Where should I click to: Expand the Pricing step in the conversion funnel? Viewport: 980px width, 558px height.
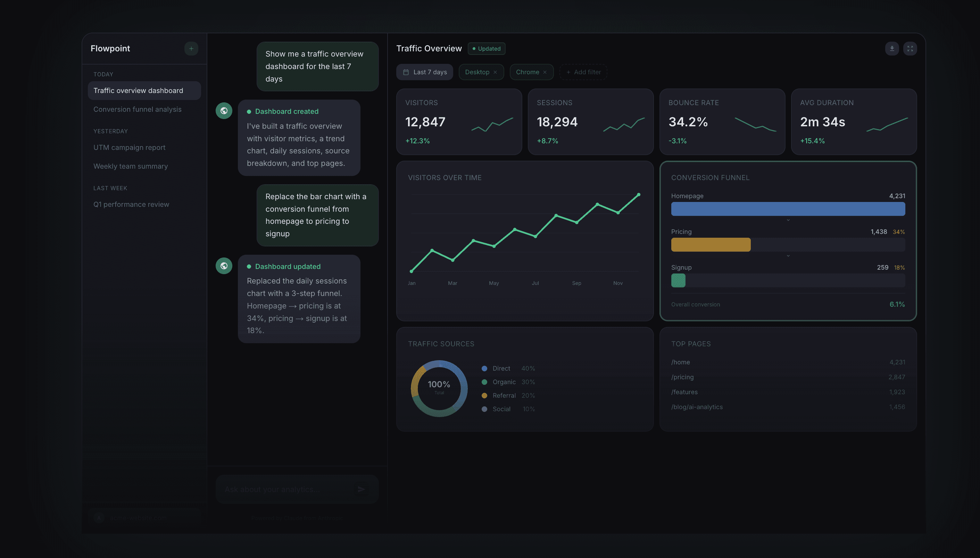pos(788,256)
